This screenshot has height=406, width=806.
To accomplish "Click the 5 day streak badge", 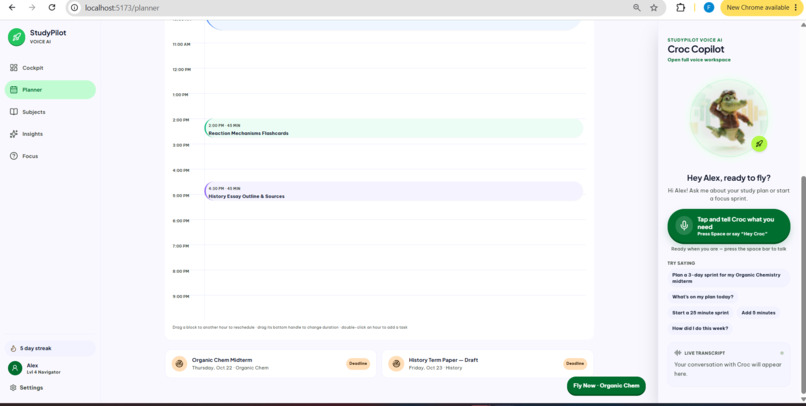I will [x=50, y=348].
